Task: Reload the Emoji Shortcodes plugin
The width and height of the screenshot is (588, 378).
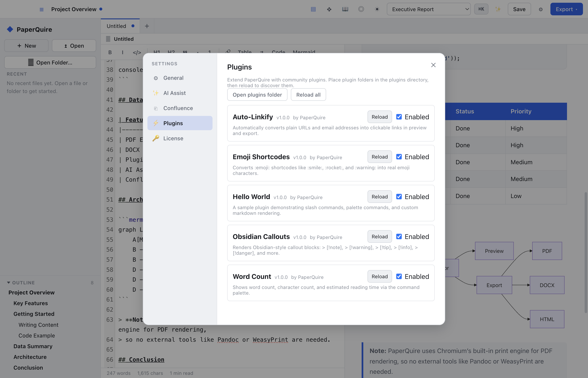Action: [x=379, y=157]
